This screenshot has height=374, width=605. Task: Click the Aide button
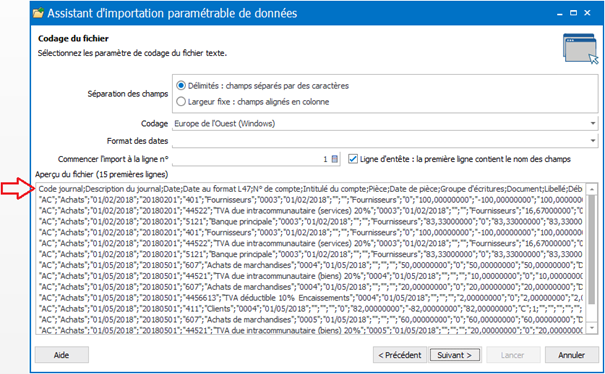tap(62, 355)
